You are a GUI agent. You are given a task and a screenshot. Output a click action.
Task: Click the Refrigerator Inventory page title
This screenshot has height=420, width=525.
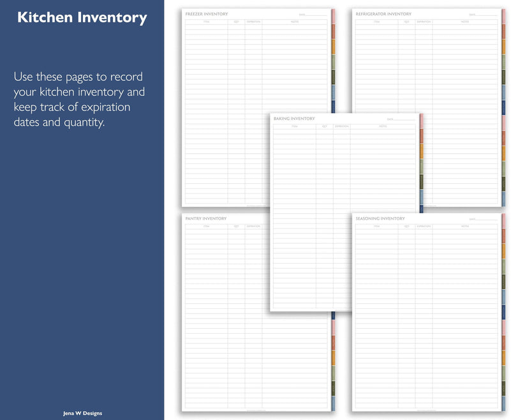pos(384,13)
